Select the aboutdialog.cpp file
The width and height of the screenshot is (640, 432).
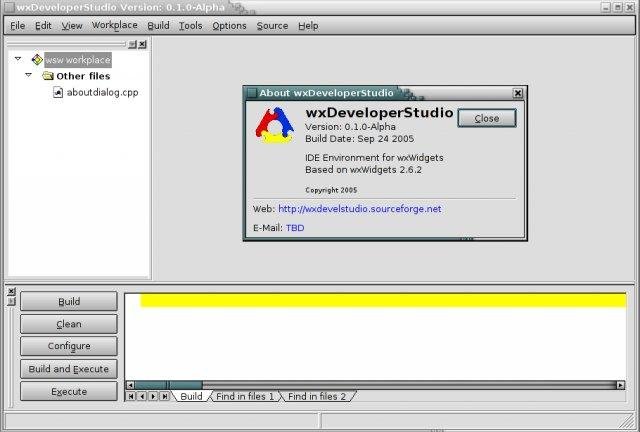click(x=102, y=92)
